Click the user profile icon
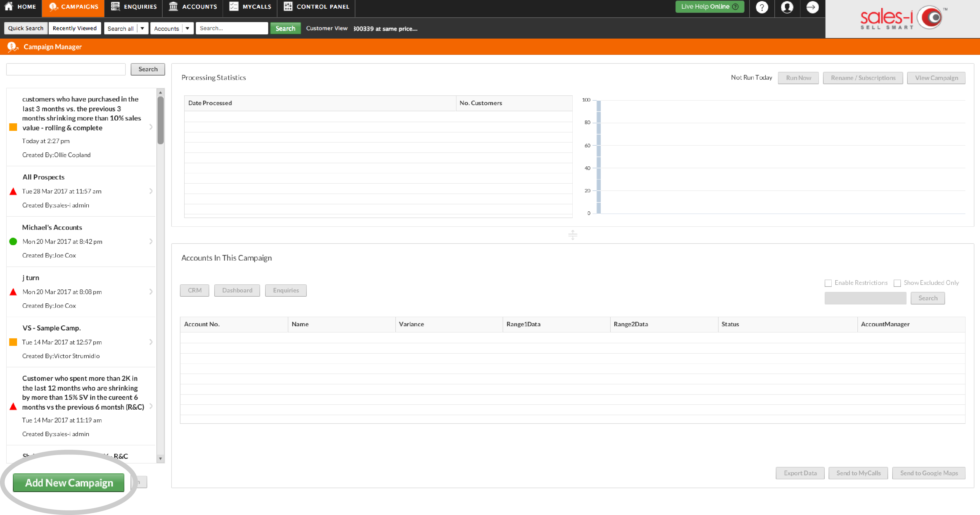This screenshot has width=980, height=515. (x=787, y=7)
